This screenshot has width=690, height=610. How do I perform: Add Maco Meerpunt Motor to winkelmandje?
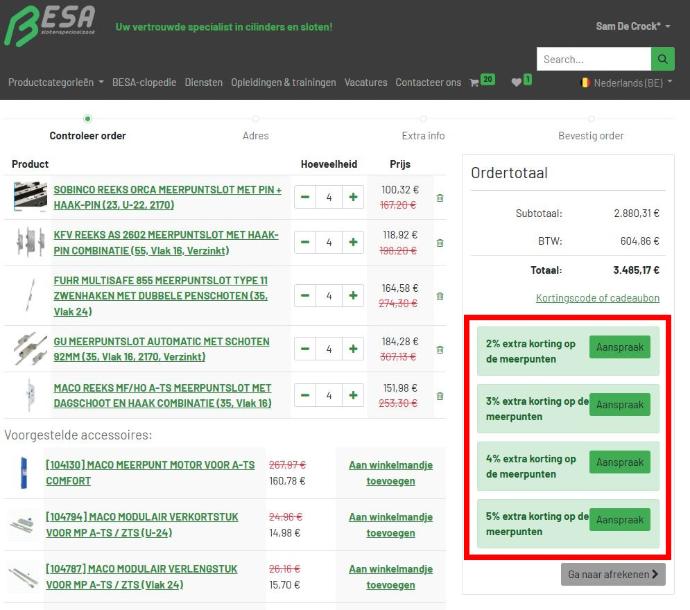(376, 473)
